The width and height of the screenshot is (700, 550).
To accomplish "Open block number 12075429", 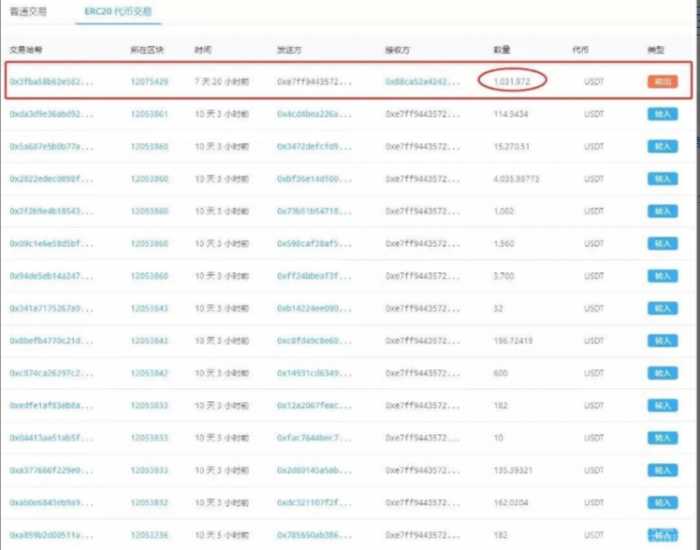I will (x=149, y=81).
